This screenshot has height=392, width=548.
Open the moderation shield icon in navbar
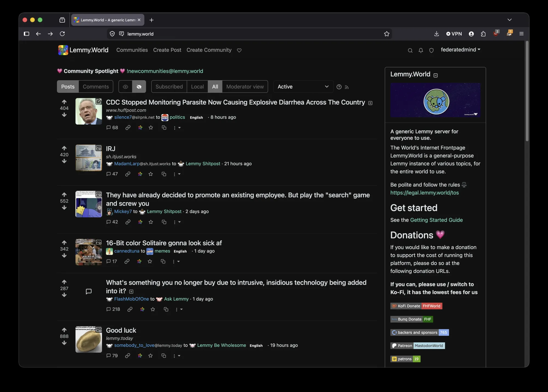pyautogui.click(x=431, y=50)
